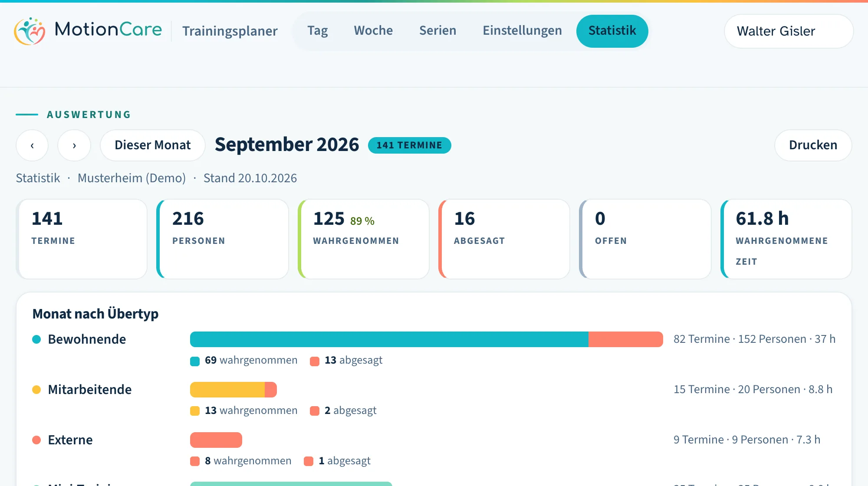Click the Mitarbeitende row label
The width and height of the screenshot is (868, 486).
coord(89,390)
